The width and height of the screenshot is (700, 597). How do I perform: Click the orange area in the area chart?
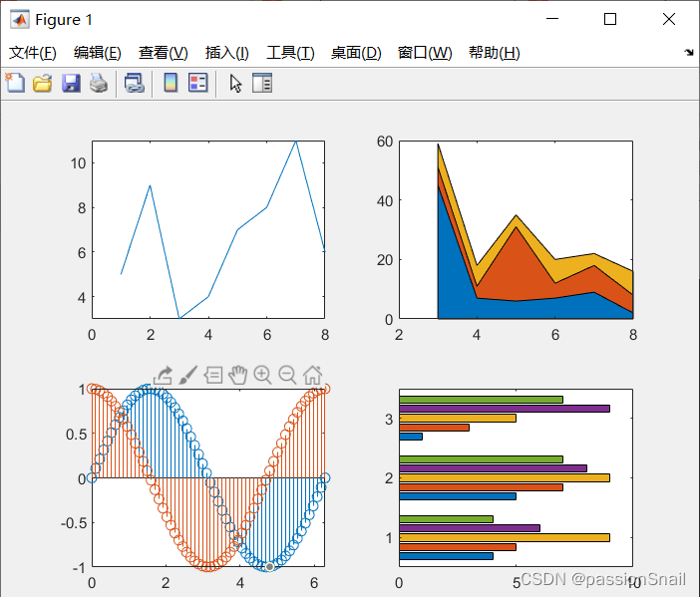pos(514,268)
